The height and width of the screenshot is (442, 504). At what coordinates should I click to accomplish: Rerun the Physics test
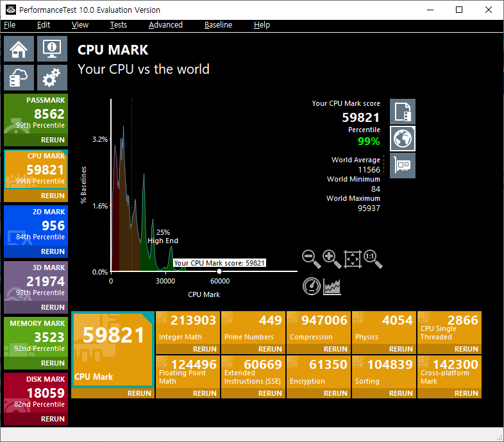[401, 349]
